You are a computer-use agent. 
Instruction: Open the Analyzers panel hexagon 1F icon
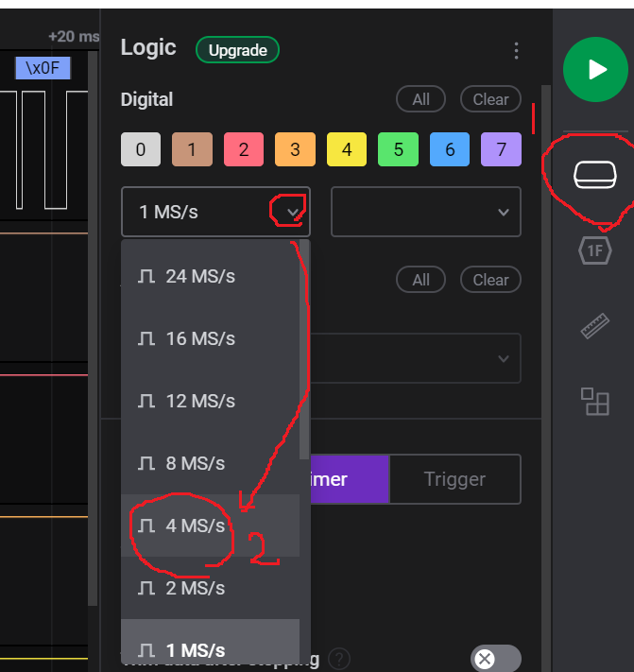595,250
